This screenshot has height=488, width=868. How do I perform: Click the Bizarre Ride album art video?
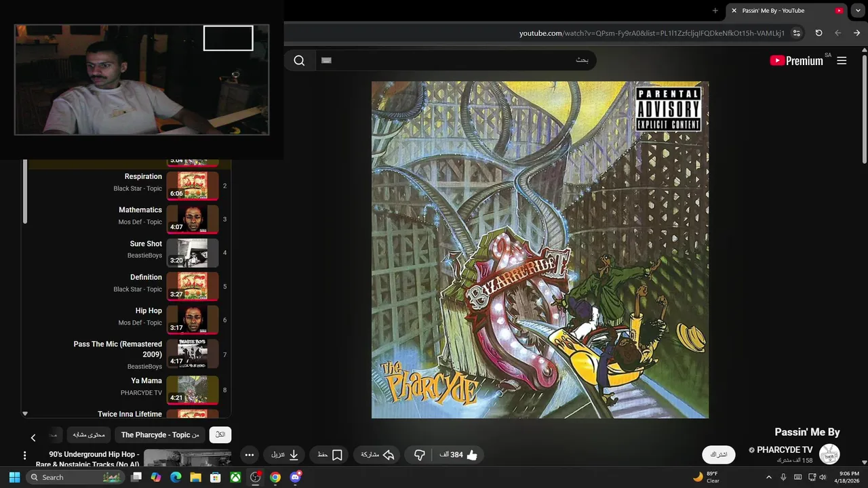pyautogui.click(x=540, y=250)
